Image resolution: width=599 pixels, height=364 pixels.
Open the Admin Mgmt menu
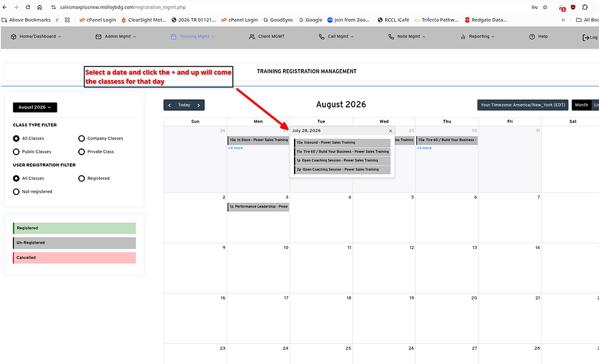116,37
